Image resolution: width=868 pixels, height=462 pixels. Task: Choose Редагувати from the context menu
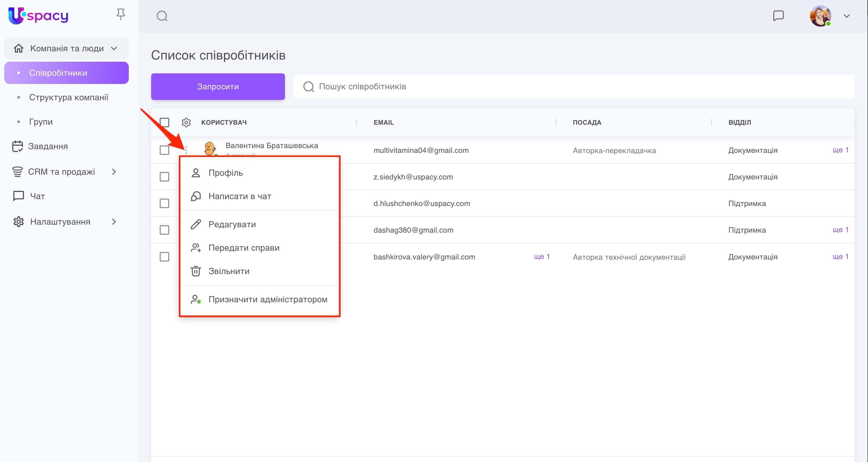[x=232, y=224]
